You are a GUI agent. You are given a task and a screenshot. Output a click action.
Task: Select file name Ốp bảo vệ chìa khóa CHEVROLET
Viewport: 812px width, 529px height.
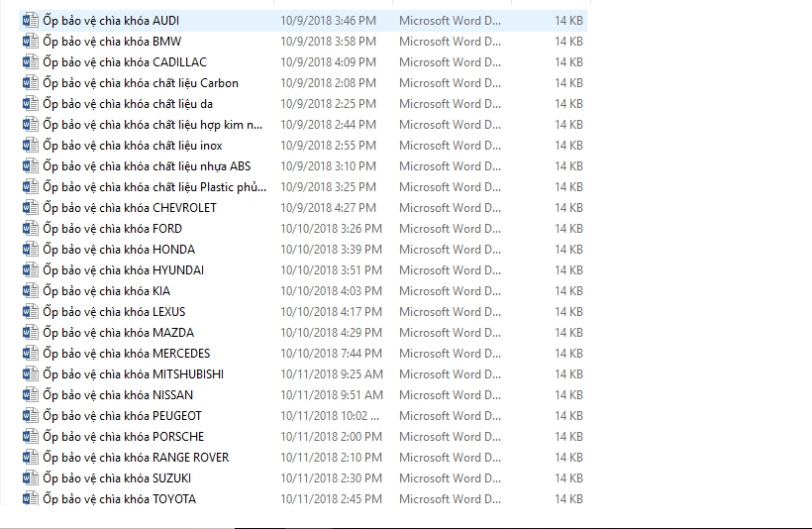[130, 208]
